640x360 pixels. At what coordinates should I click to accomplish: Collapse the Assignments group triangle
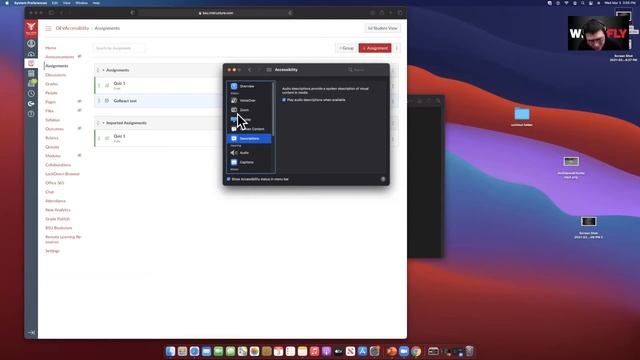click(x=103, y=70)
